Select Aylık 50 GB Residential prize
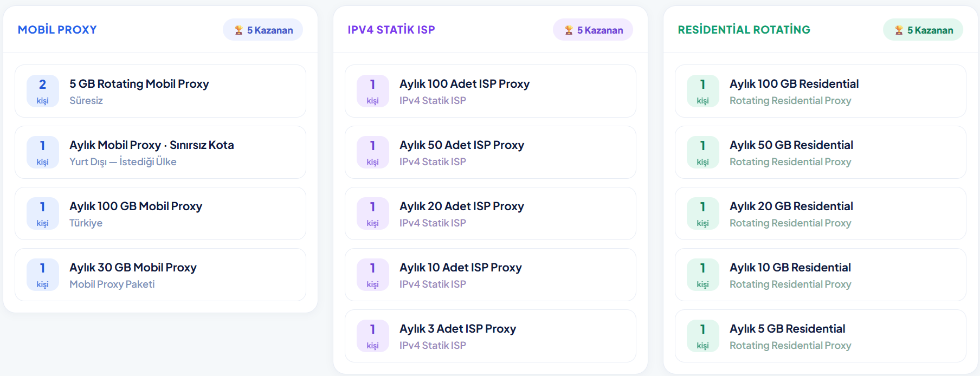Image resolution: width=980 pixels, height=376 pixels. click(x=821, y=152)
